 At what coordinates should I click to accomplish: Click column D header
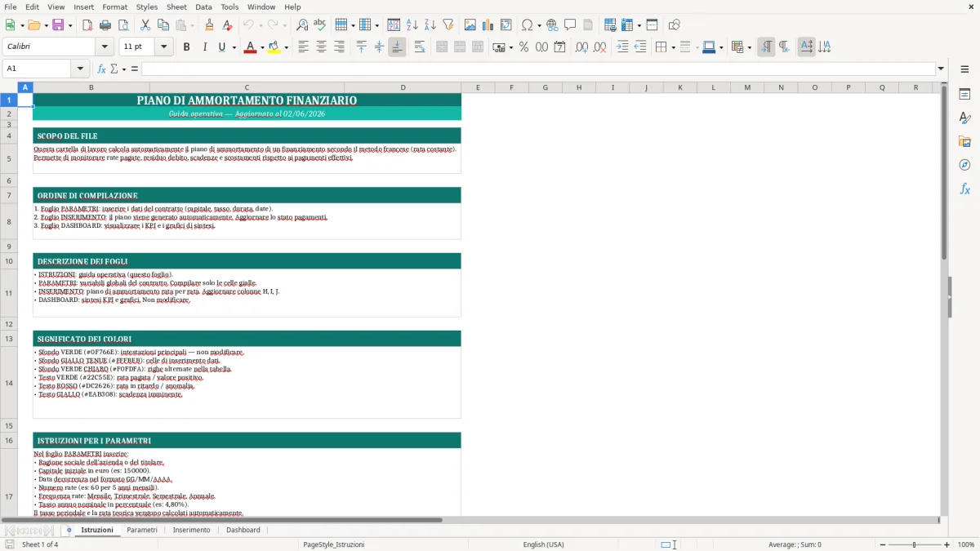pos(403,87)
